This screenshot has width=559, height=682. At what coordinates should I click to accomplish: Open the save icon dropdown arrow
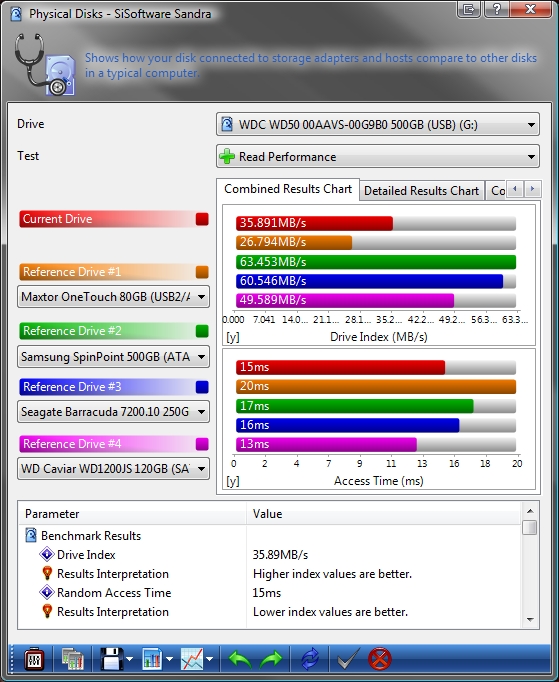130,660
